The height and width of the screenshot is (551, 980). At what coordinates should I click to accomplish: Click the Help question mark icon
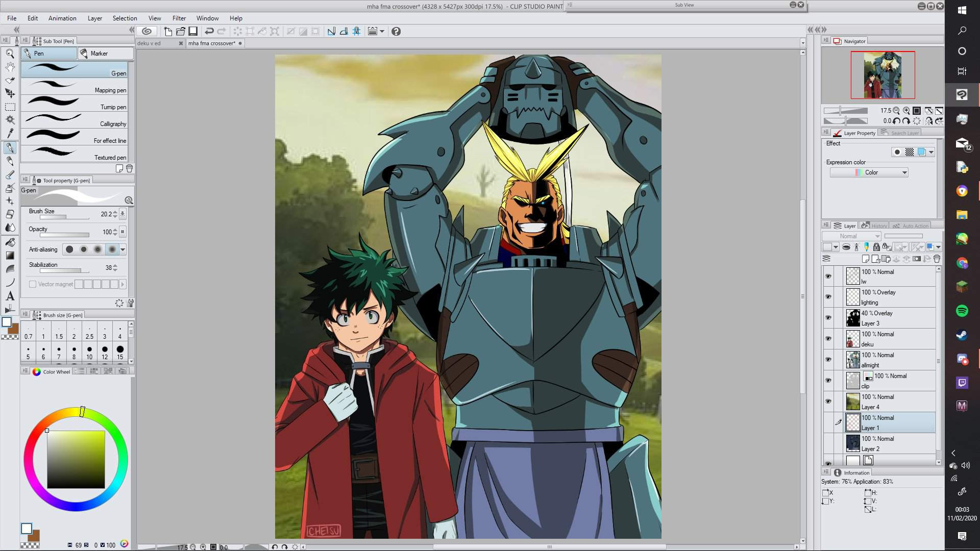(x=396, y=32)
